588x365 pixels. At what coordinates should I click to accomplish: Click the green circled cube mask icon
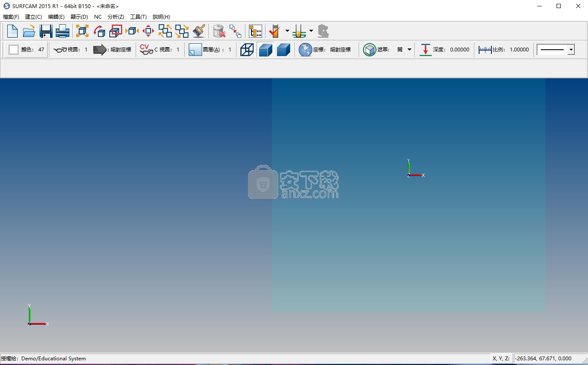coord(369,50)
